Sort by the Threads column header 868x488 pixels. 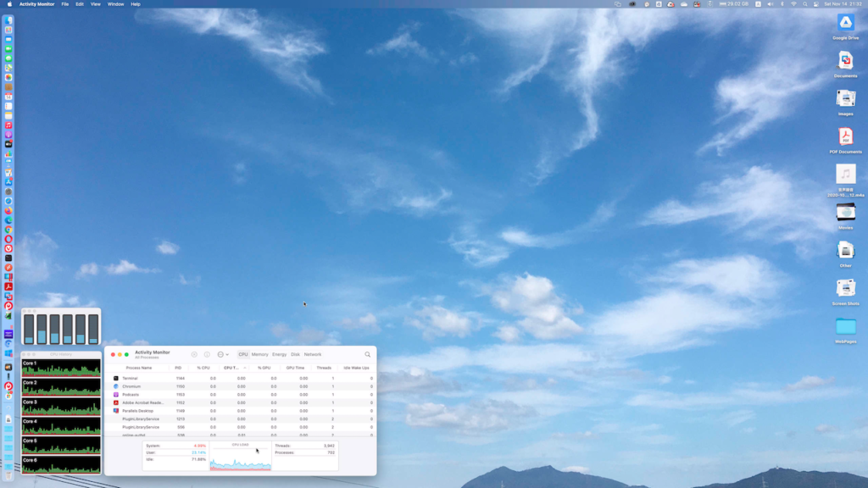click(x=324, y=368)
